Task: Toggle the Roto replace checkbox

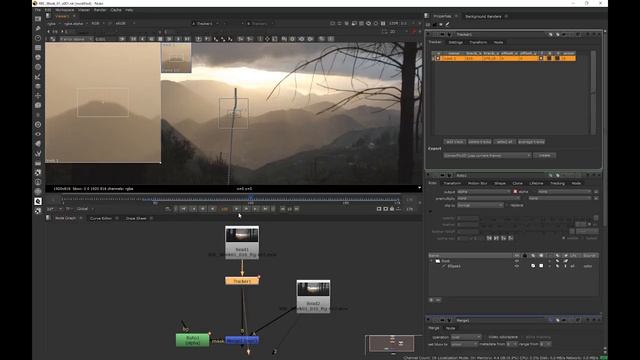Action: 507,205
